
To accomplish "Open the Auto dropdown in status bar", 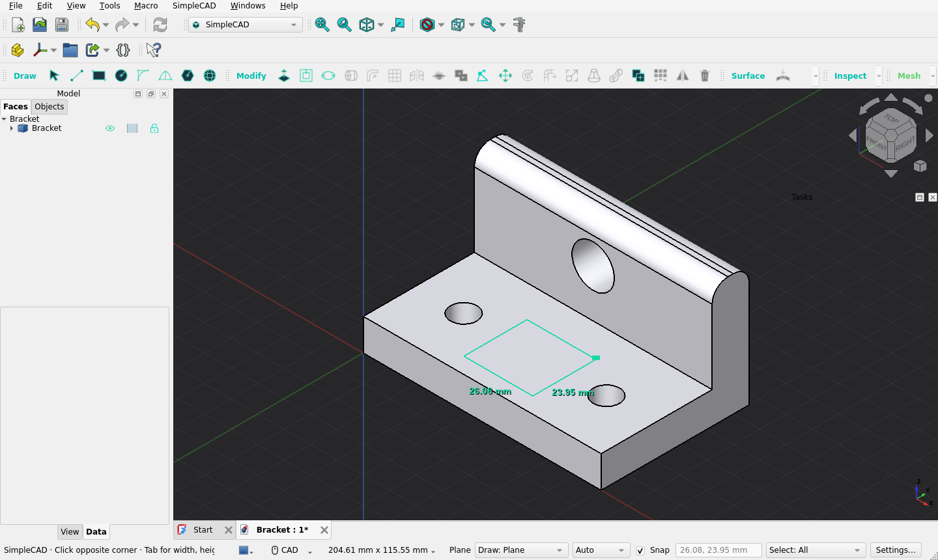I will point(601,550).
